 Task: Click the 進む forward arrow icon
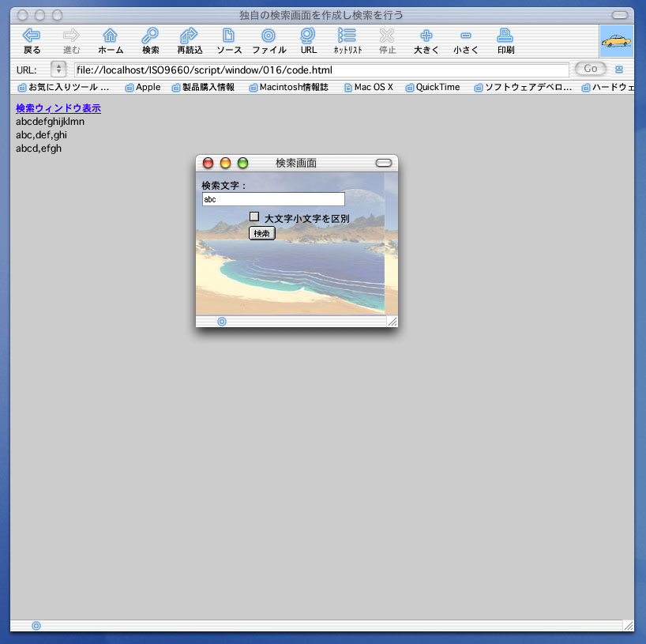pos(71,36)
